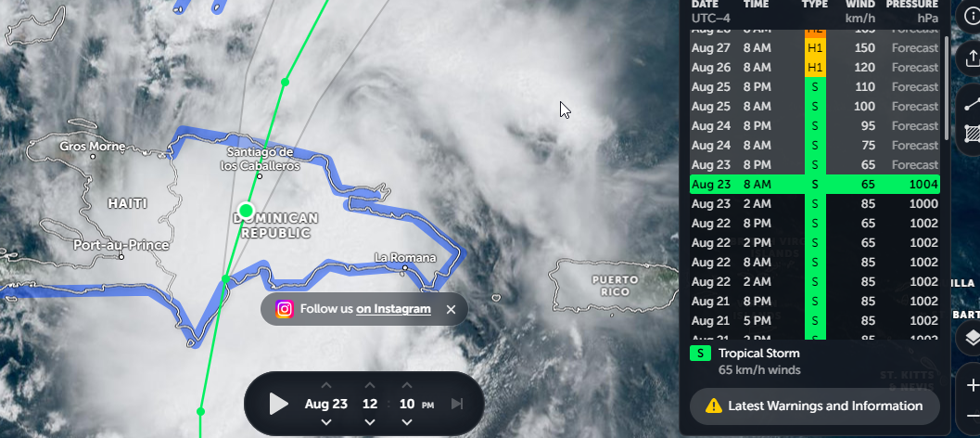Decrease the hour below 12
980x438 pixels.
click(x=370, y=422)
